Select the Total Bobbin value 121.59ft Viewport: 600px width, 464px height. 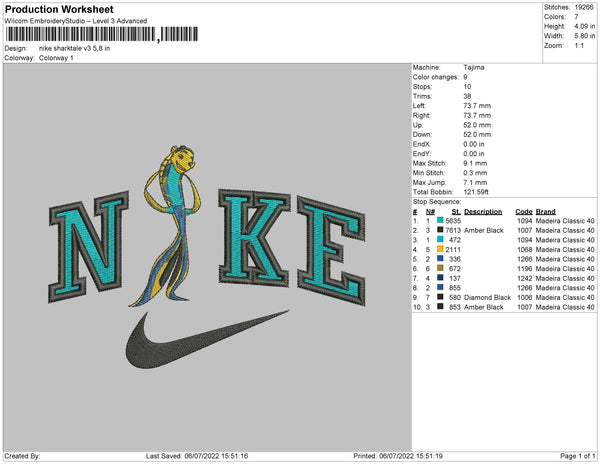coord(476,192)
